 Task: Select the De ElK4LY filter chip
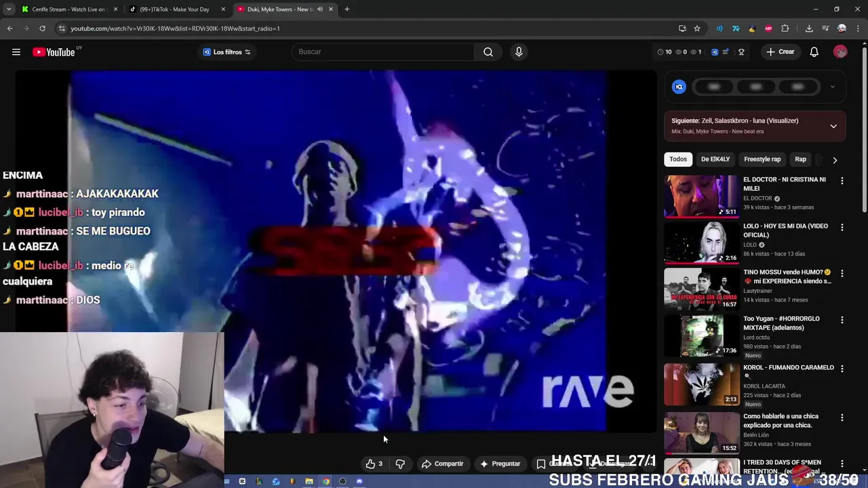(x=715, y=159)
